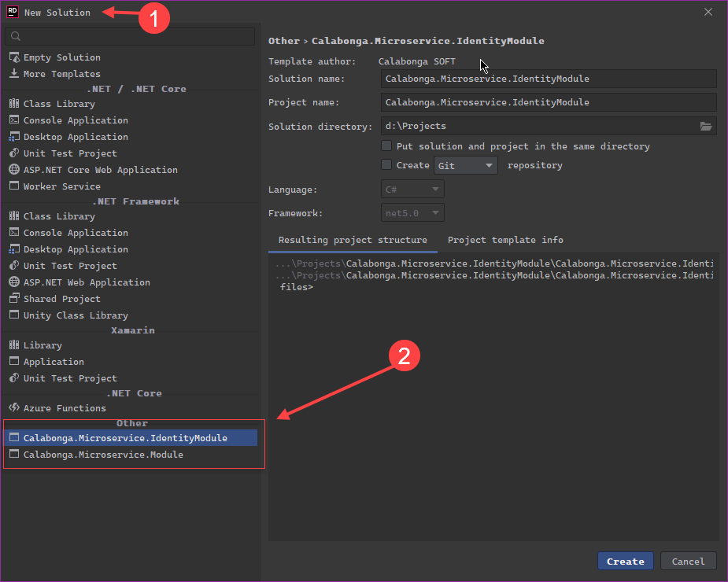Click the Create button

click(x=626, y=561)
